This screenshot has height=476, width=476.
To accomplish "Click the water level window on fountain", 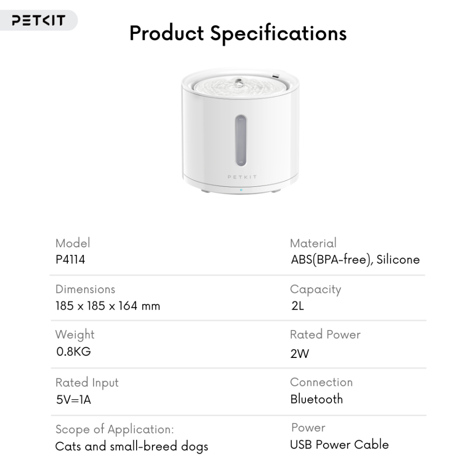I will (x=241, y=140).
